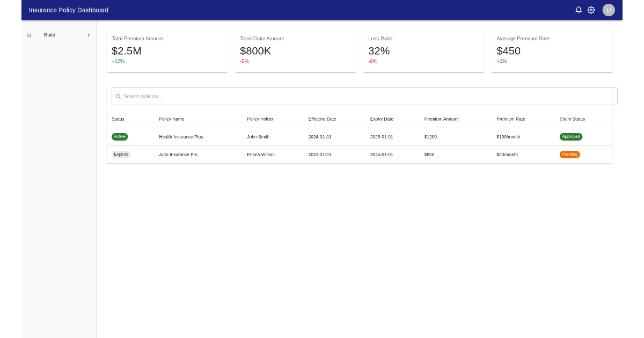Open the notifications bell icon

click(x=579, y=10)
